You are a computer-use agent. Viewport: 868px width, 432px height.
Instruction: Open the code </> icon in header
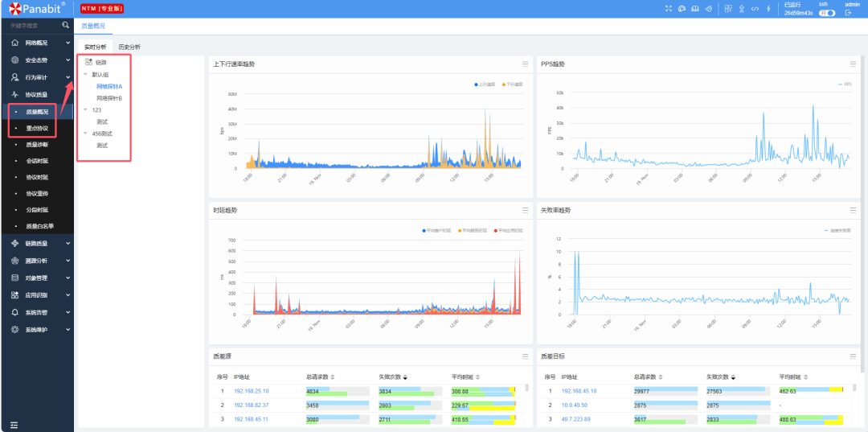755,9
